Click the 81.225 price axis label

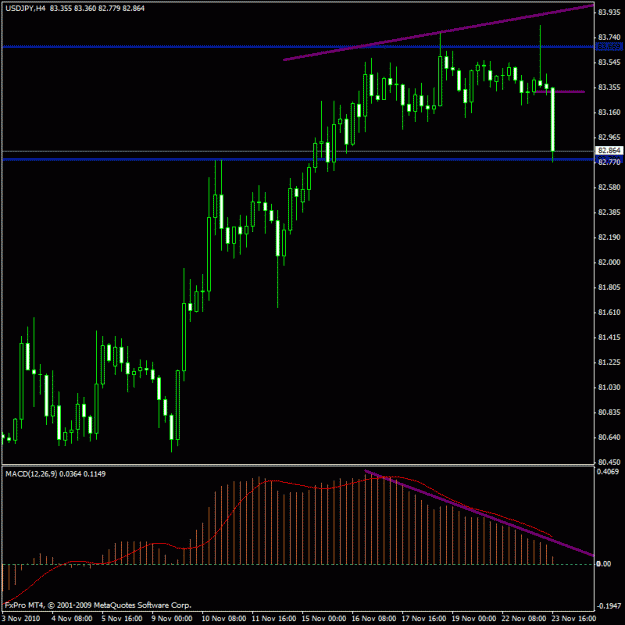[x=609, y=362]
